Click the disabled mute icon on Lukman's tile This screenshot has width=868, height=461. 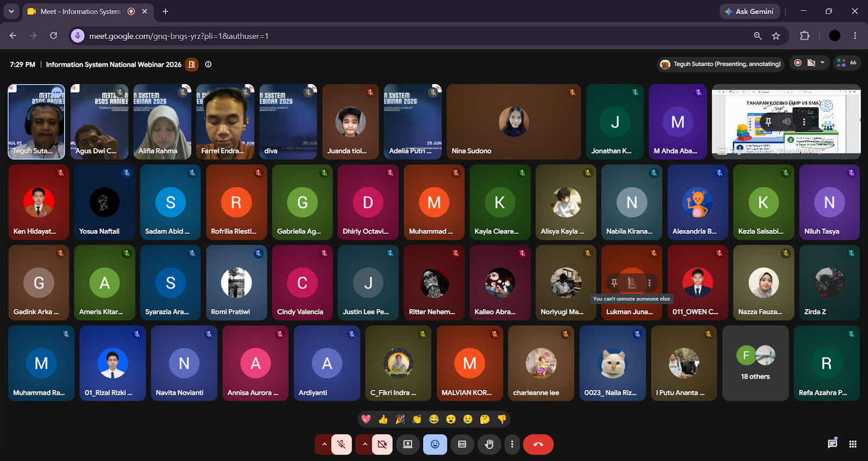[x=631, y=283]
